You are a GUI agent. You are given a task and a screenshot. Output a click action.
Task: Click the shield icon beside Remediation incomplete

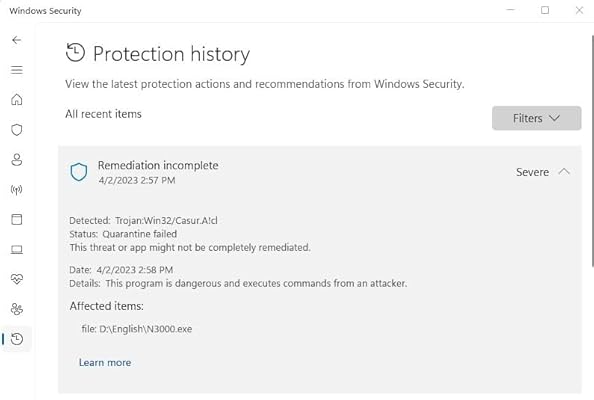(x=79, y=172)
